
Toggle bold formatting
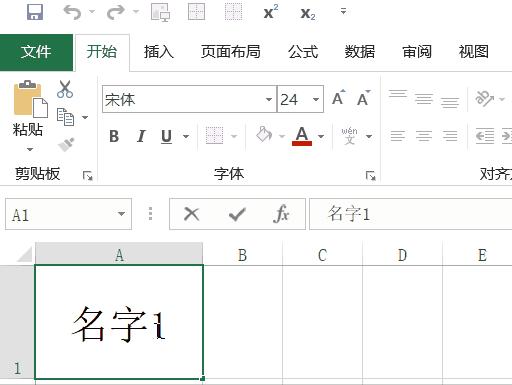114,136
